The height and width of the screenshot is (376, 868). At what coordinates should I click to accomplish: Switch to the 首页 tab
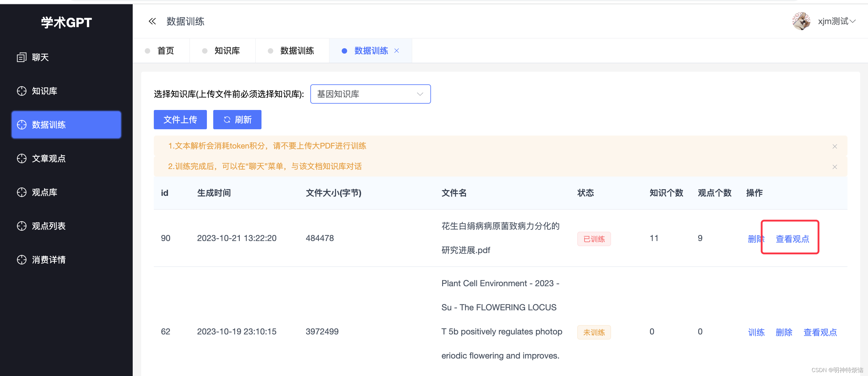[166, 51]
